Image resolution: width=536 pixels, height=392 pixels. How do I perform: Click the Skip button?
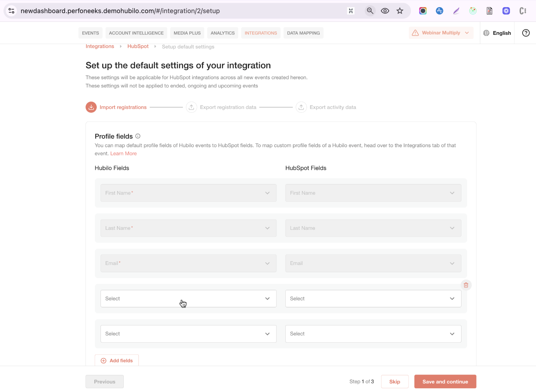click(395, 382)
